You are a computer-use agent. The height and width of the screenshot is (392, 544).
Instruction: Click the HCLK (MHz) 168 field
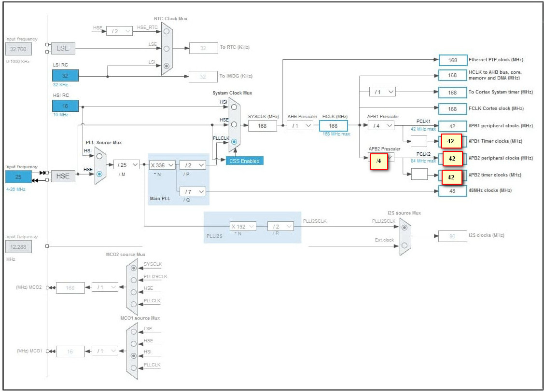click(334, 126)
